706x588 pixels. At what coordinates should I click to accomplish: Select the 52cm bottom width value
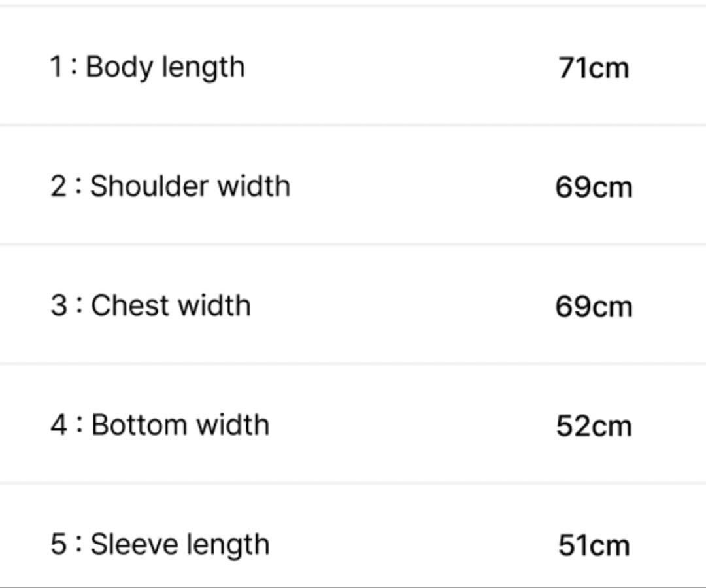pos(594,426)
